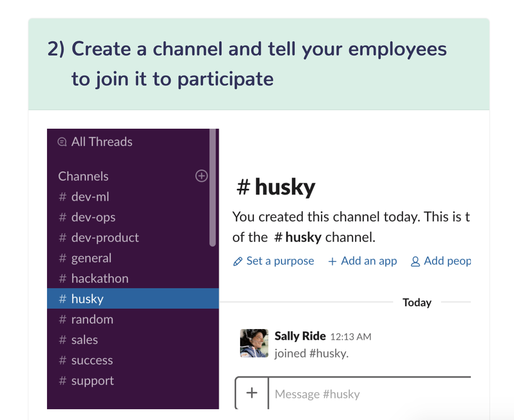Click the Add an app plus icon

pyautogui.click(x=332, y=261)
